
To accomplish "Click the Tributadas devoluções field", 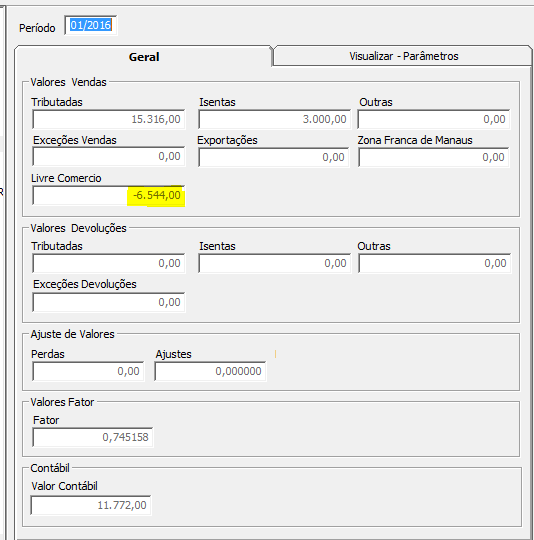I will [108, 263].
